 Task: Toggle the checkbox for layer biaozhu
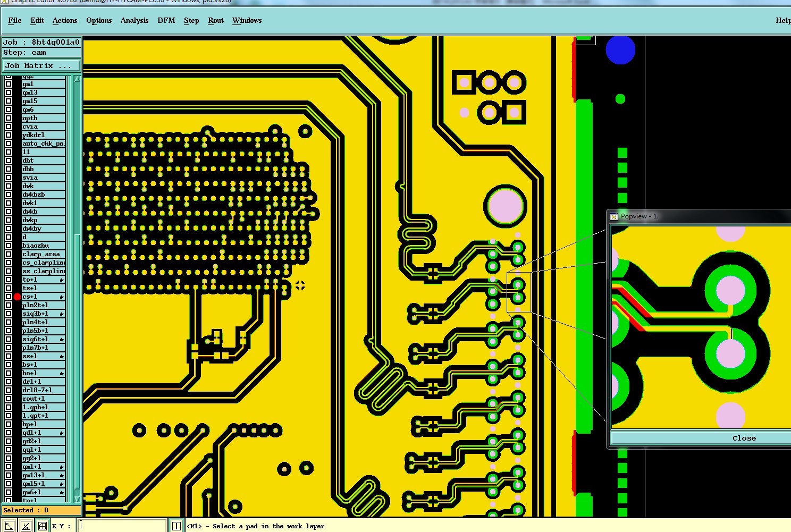tap(9, 246)
